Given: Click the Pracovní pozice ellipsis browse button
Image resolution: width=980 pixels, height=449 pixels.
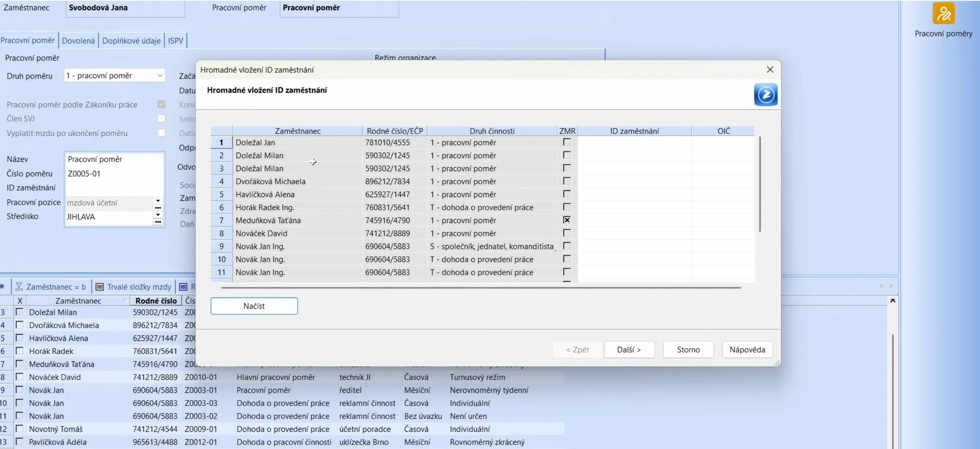Looking at the screenshot, I should (x=158, y=208).
